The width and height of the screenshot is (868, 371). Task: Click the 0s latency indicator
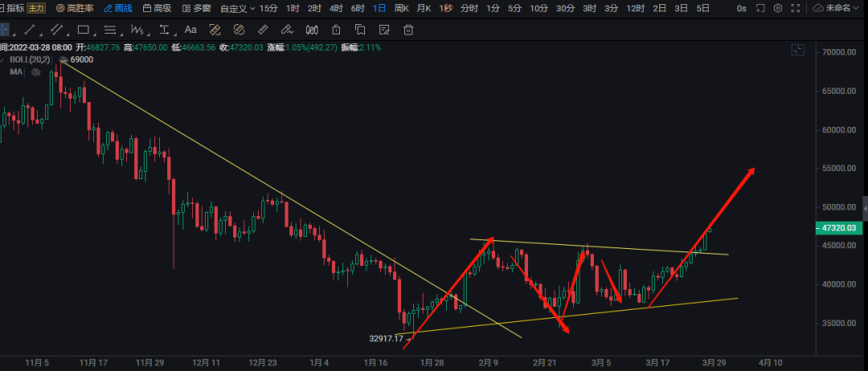(742, 8)
